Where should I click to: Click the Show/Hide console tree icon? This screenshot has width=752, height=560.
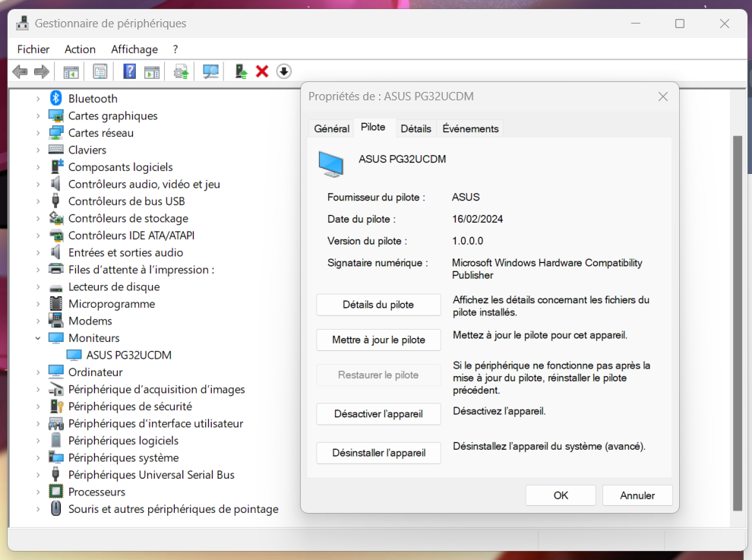71,71
